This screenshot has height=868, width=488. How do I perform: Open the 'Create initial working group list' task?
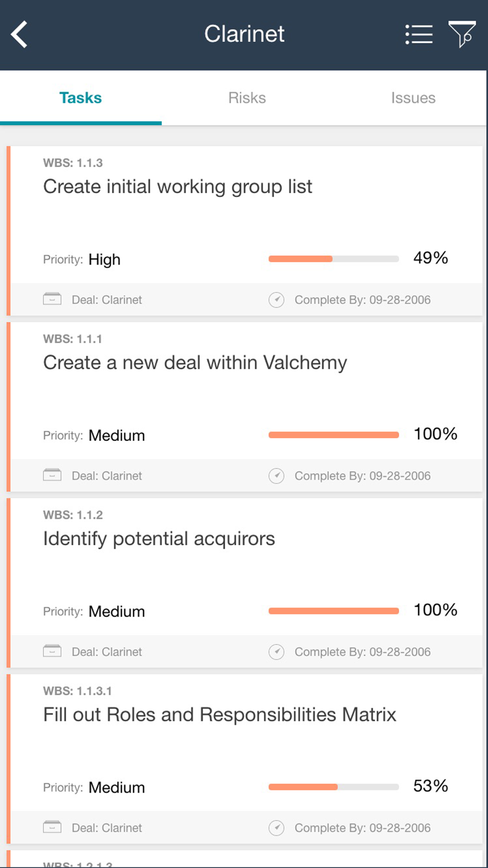click(x=178, y=187)
